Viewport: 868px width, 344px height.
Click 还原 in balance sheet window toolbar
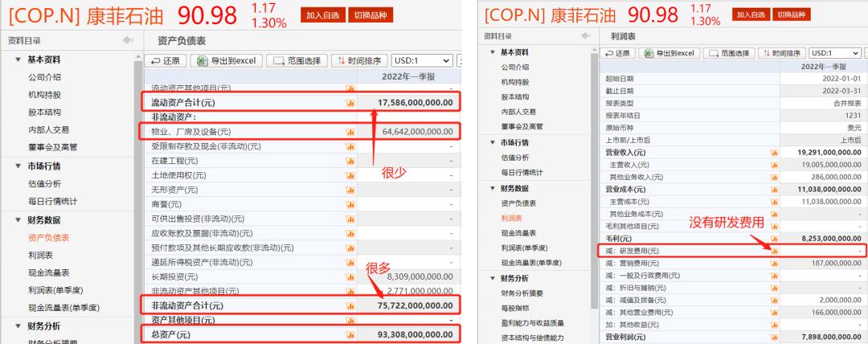click(x=165, y=61)
